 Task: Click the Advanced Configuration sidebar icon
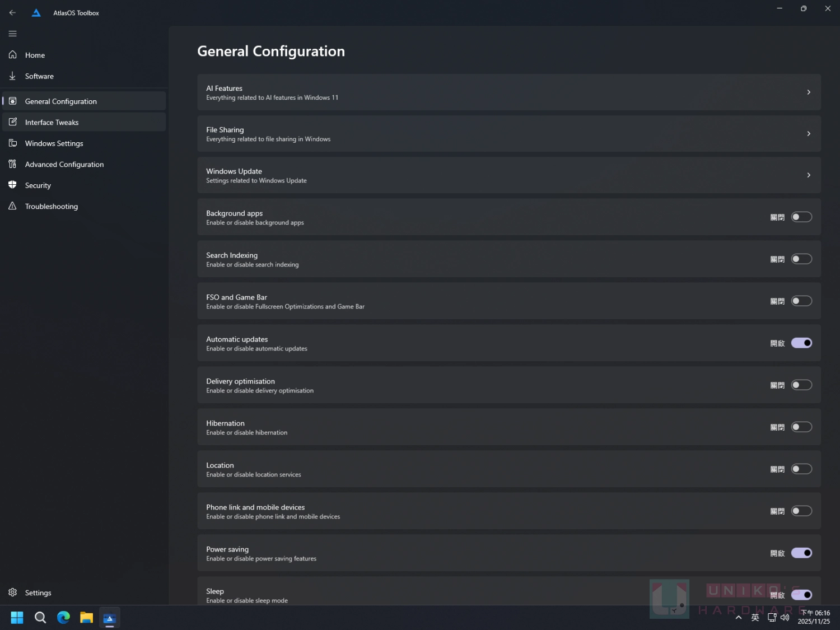tap(12, 164)
